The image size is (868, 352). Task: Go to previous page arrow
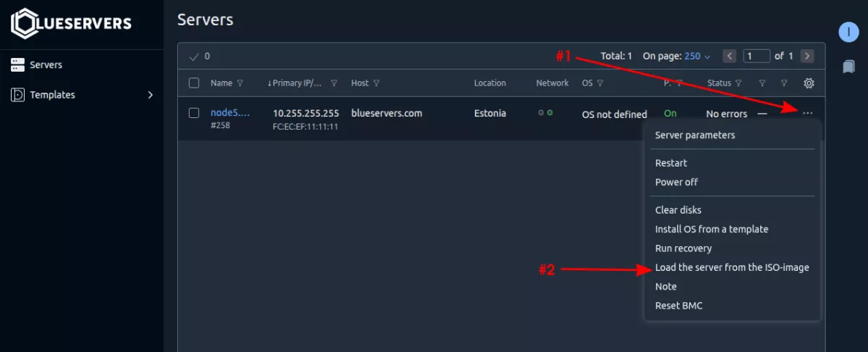coord(730,56)
